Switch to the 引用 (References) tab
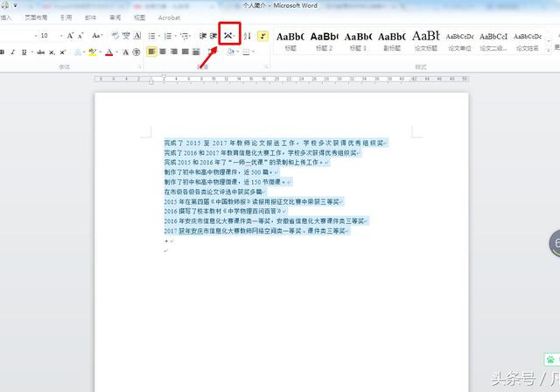560x392 pixels. pos(66,17)
